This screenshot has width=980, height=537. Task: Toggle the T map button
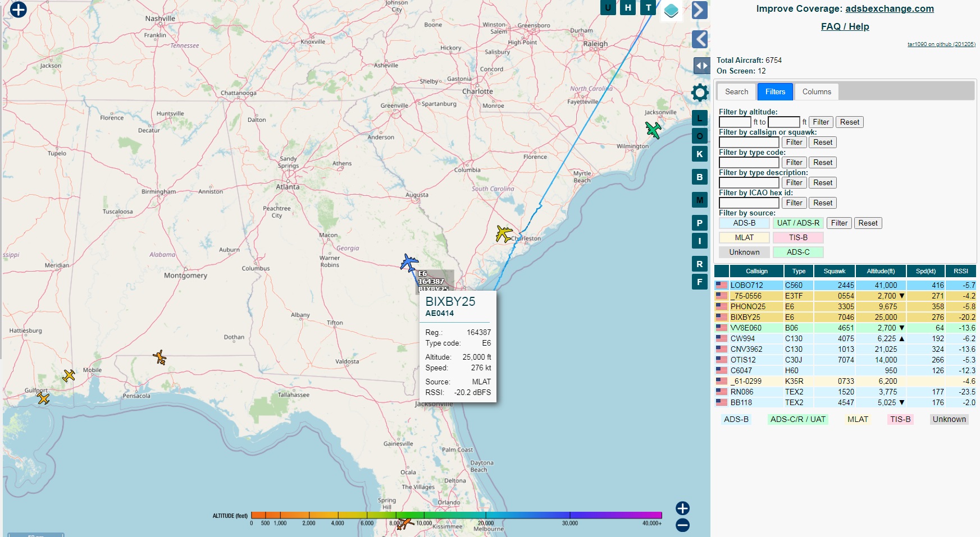[x=649, y=7]
